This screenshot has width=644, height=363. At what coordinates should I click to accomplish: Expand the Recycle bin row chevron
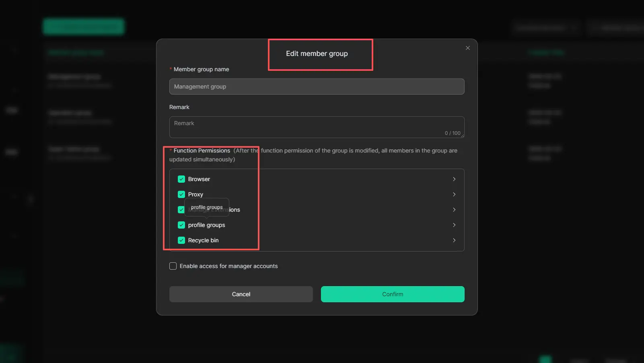click(454, 240)
